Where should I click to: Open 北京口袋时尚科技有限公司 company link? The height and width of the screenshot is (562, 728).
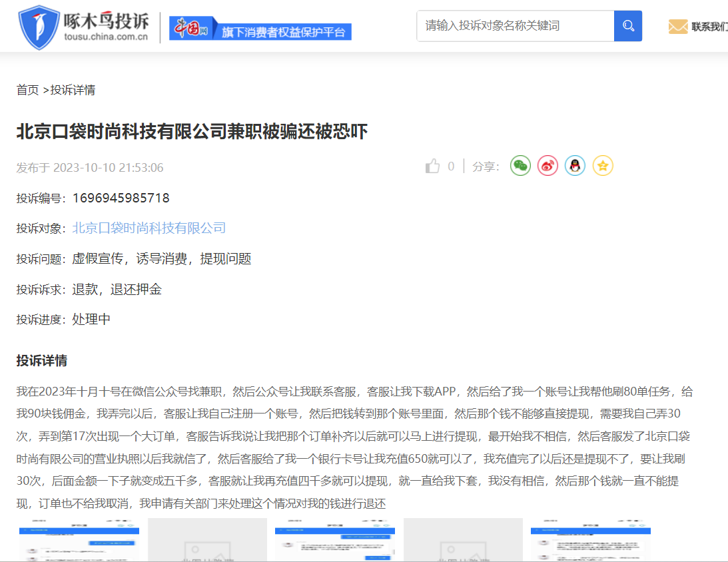[x=149, y=228]
